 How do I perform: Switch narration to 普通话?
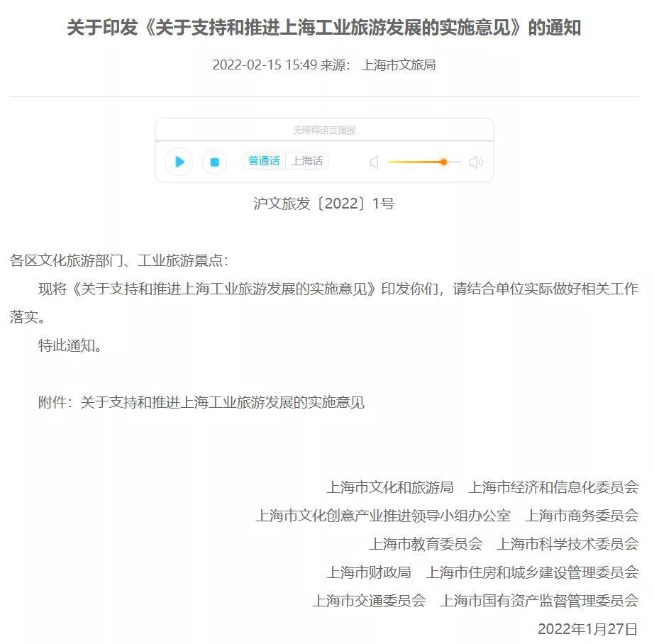pos(264,160)
